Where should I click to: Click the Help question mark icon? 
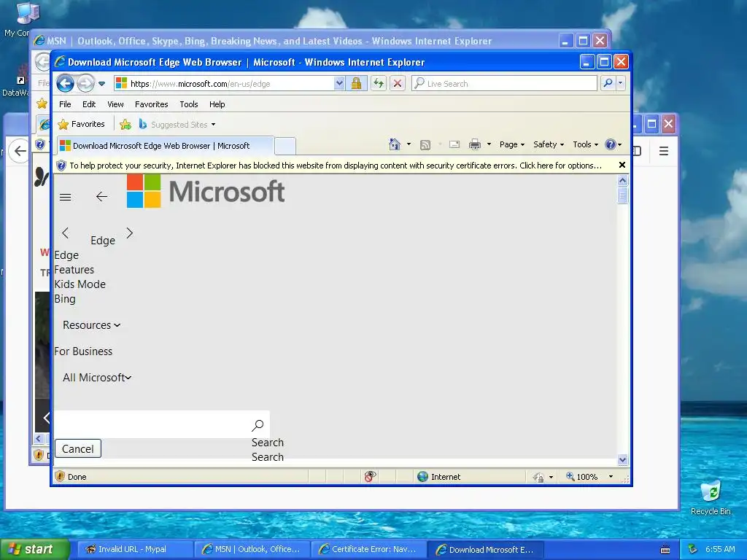pos(611,144)
